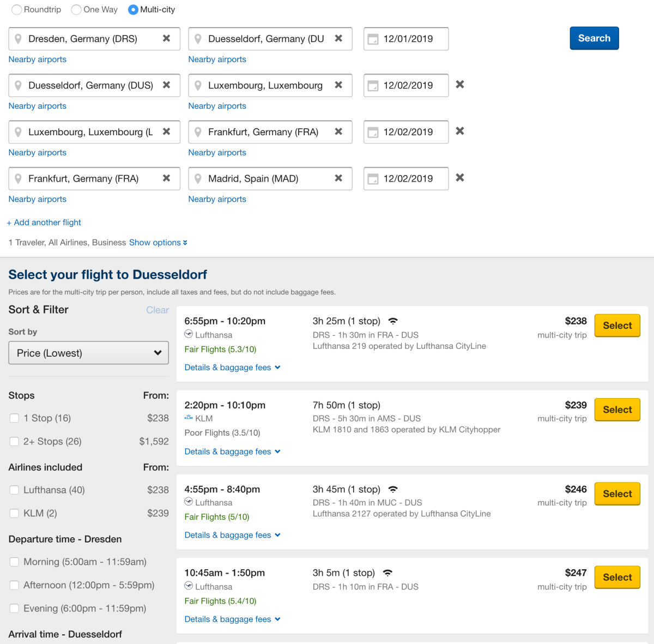The width and height of the screenshot is (654, 644).
Task: Remove the second flight row dated 12/02/2019
Action: pos(460,85)
